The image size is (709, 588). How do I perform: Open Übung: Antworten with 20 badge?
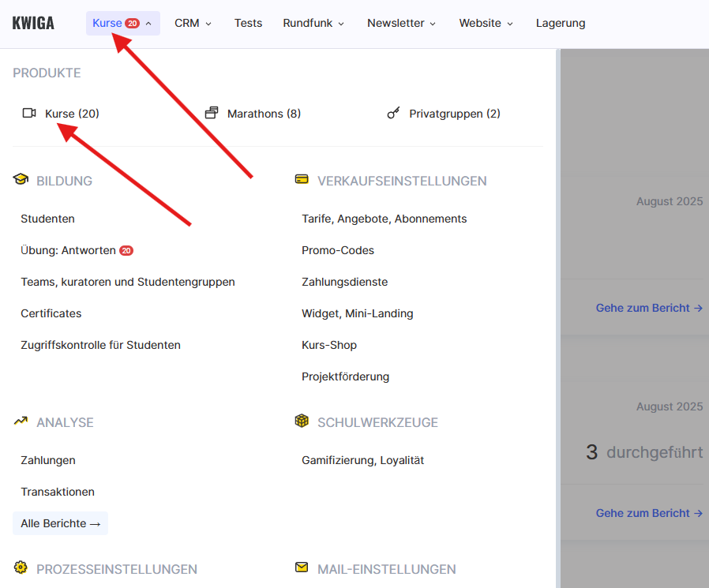coord(69,250)
